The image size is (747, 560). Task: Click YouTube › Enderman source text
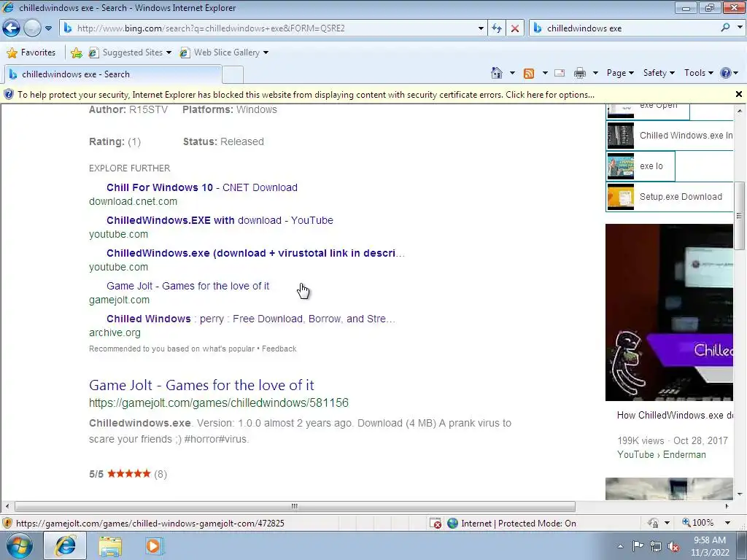point(661,455)
